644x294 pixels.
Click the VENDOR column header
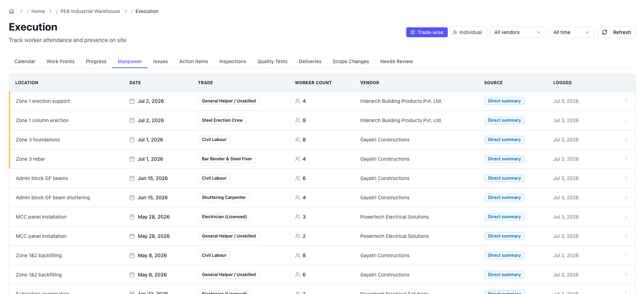[370, 83]
